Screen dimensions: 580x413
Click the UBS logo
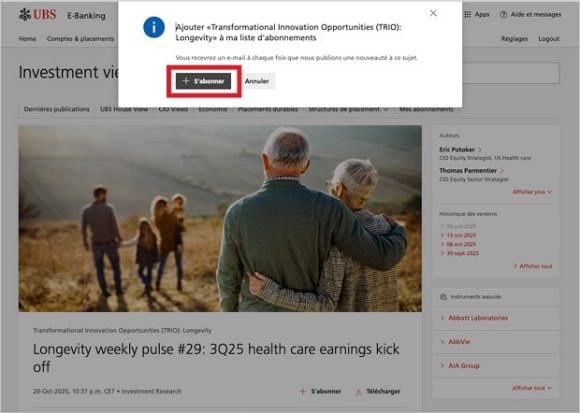pos(37,15)
